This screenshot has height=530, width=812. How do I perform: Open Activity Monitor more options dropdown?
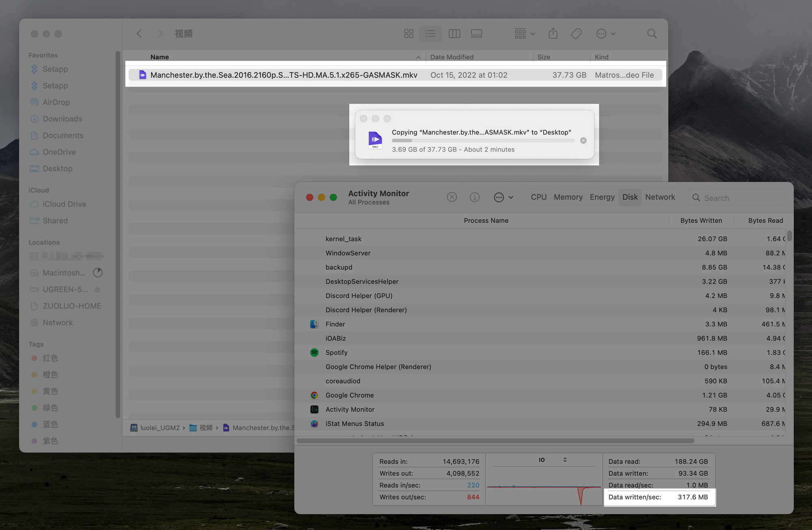[503, 197]
